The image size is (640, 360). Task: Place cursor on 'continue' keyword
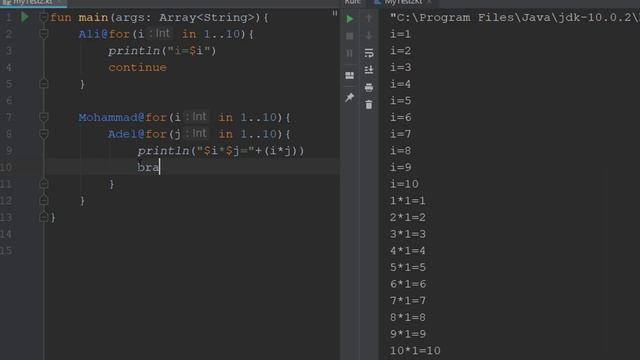point(138,67)
